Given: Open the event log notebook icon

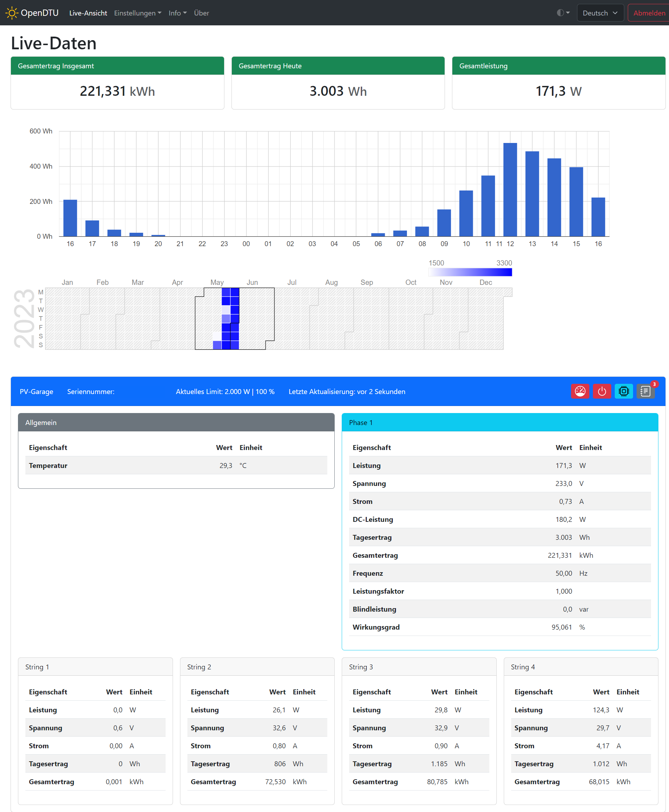Looking at the screenshot, I should pos(645,391).
